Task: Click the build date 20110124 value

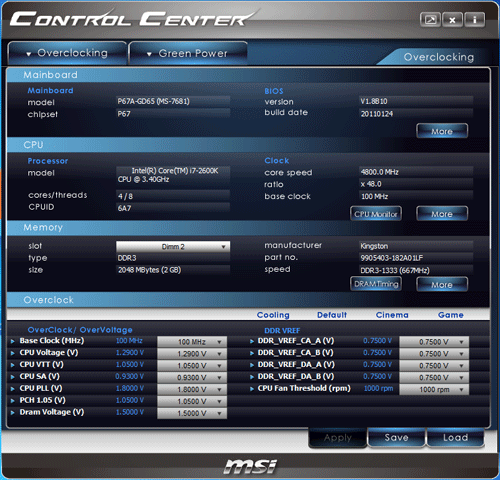Action: [416, 114]
